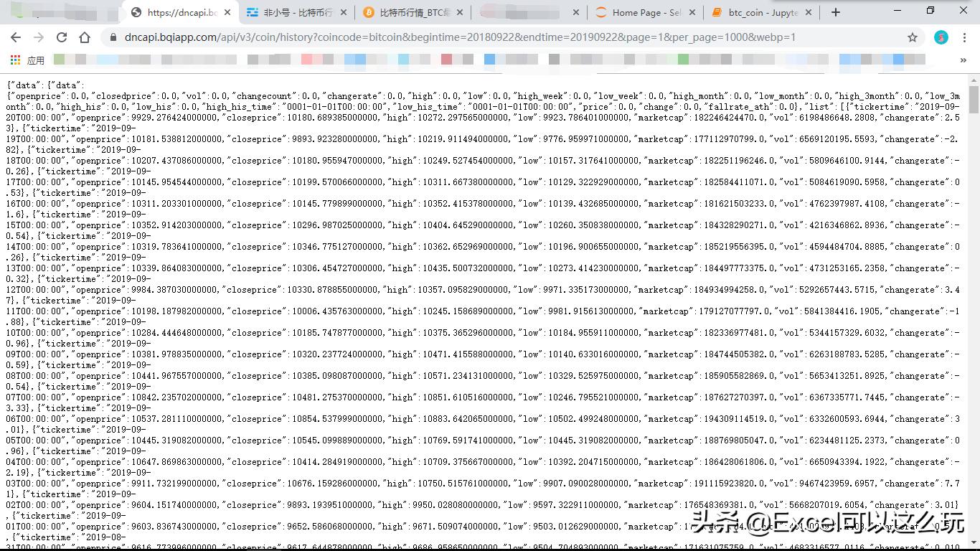Click the page reload icon
This screenshot has height=551, width=980.
(61, 37)
